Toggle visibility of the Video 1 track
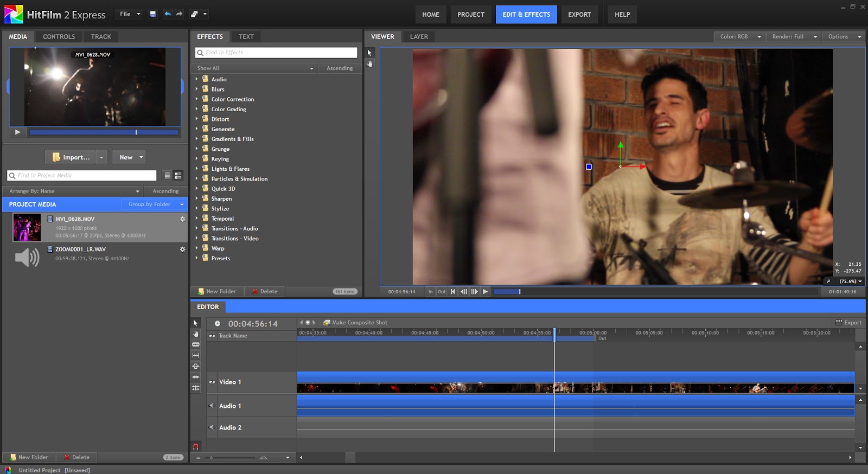Viewport: 868px width, 474px height. coord(212,382)
